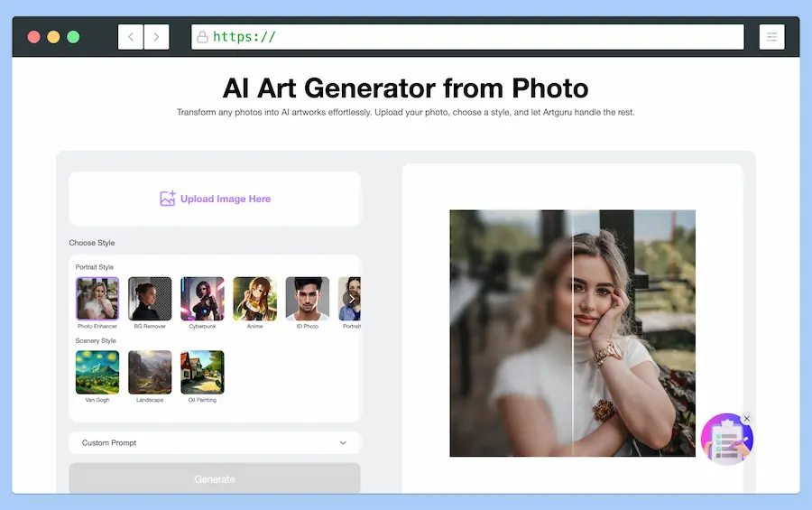The image size is (812, 510).
Task: Click the browser back arrow
Action: [131, 37]
